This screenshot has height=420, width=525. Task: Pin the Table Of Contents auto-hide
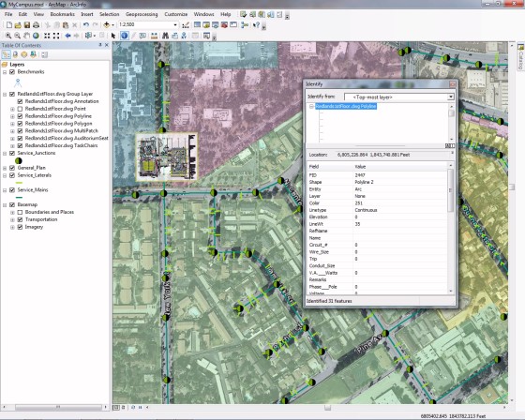(100, 45)
